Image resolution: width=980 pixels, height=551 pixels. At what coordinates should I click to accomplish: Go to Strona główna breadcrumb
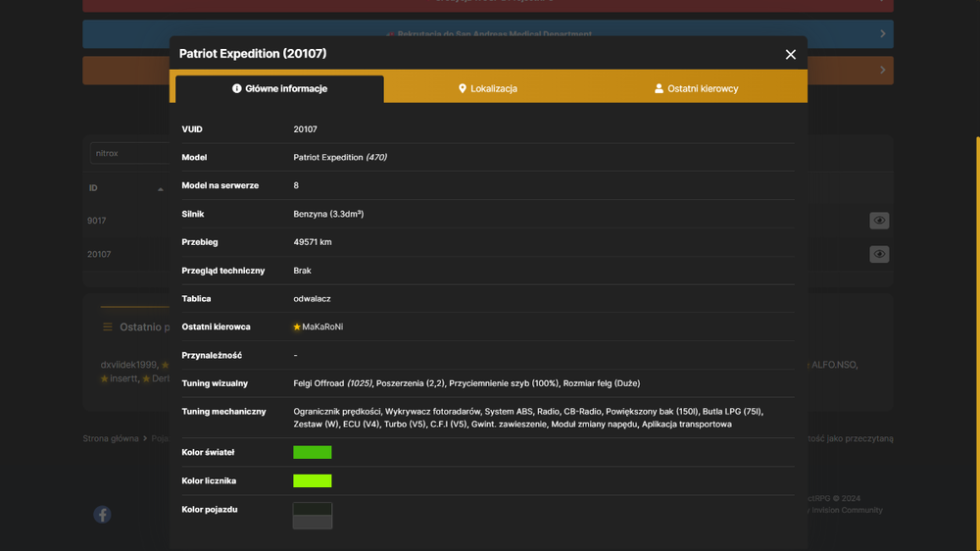[111, 438]
